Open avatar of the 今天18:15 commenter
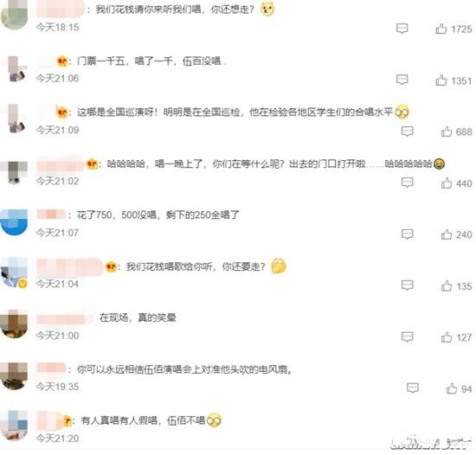 tap(14, 16)
